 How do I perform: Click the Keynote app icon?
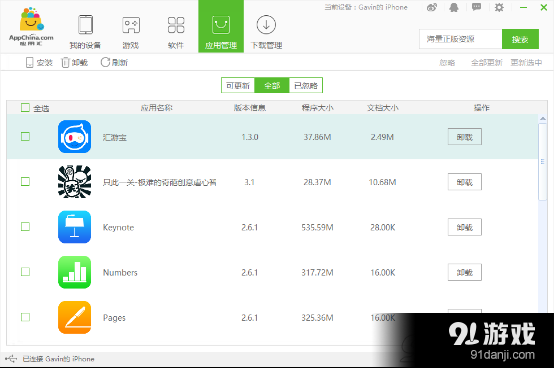75,227
